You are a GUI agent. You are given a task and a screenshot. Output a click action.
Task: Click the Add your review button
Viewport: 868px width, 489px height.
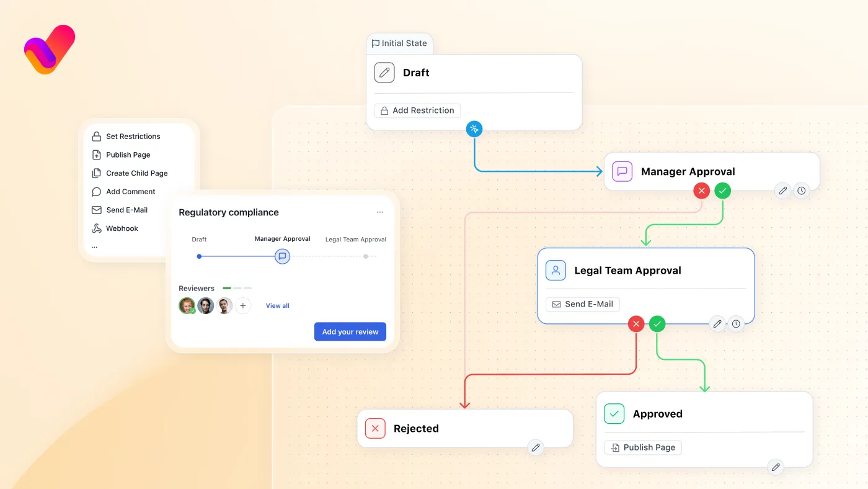click(x=350, y=331)
